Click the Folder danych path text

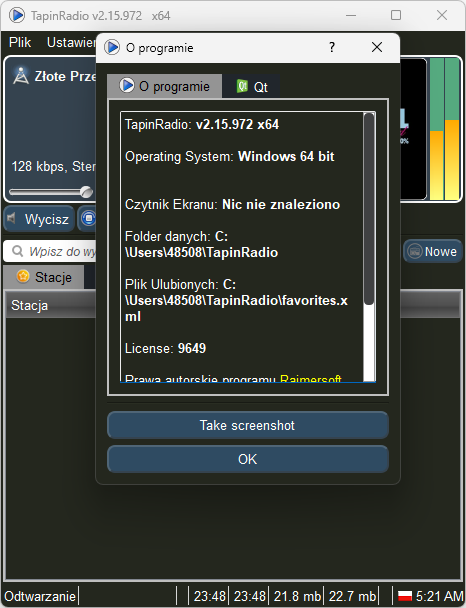pyautogui.click(x=201, y=244)
